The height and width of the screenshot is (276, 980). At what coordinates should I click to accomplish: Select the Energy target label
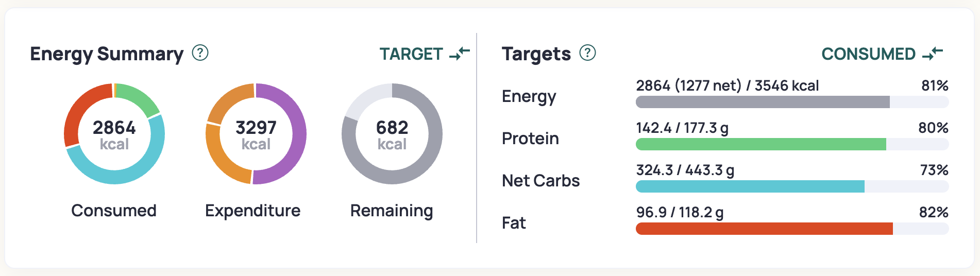(529, 96)
